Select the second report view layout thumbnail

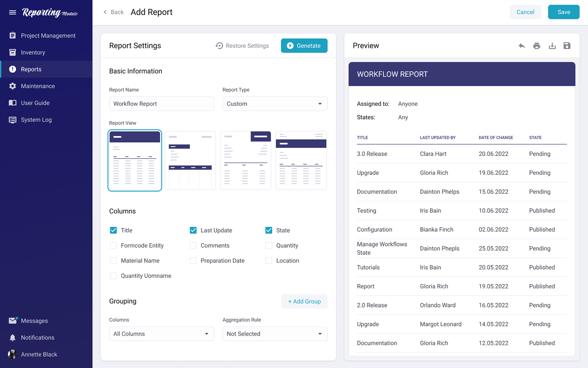pos(190,161)
